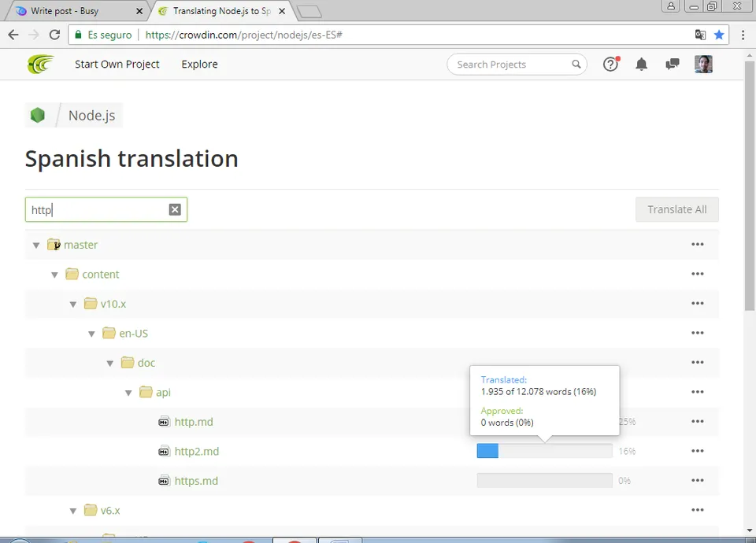Open options menu for v6.x row
The width and height of the screenshot is (756, 543).
click(697, 510)
